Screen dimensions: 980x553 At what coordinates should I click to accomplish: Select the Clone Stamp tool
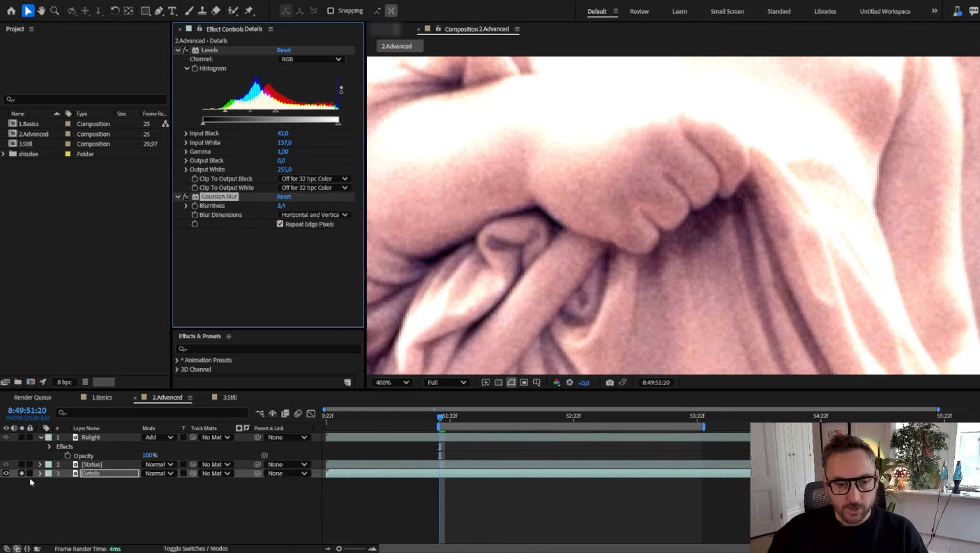pos(203,10)
